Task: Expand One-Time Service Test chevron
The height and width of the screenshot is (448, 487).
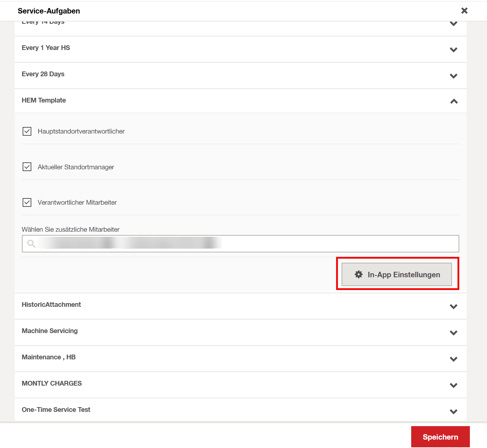Action: [x=453, y=412]
